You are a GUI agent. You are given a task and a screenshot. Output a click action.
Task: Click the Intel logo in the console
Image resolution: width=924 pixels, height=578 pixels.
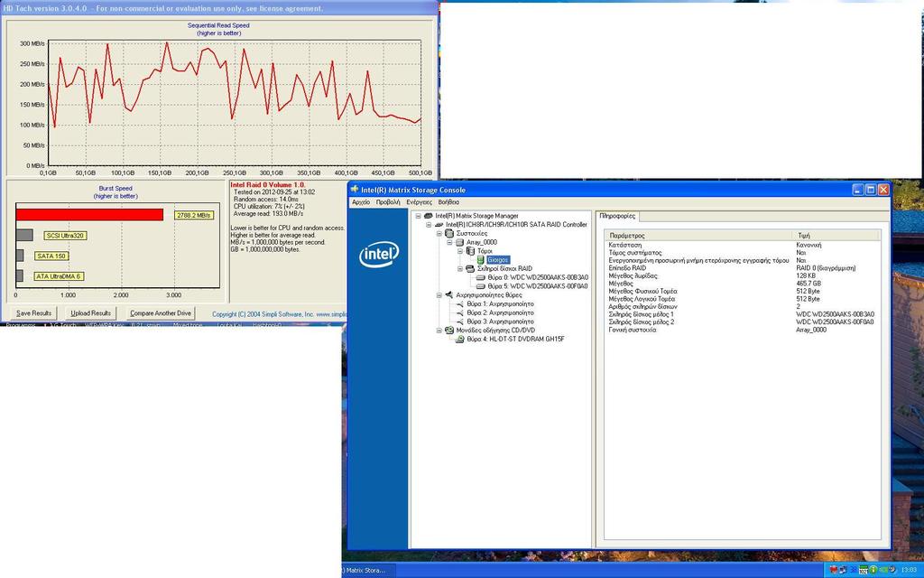pos(379,255)
